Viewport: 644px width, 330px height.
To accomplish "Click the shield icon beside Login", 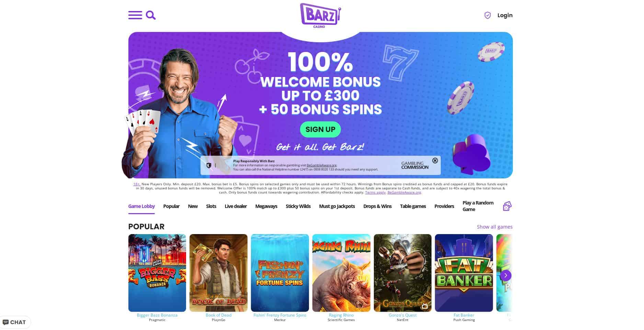I will [x=487, y=15].
